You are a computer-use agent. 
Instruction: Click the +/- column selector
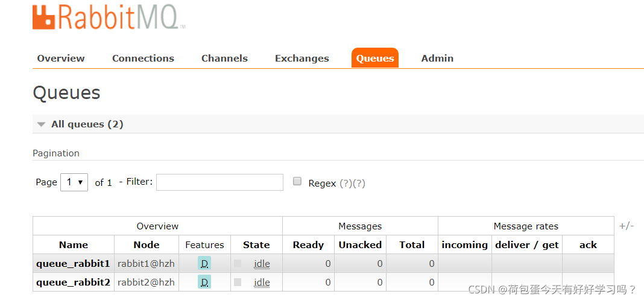(627, 226)
